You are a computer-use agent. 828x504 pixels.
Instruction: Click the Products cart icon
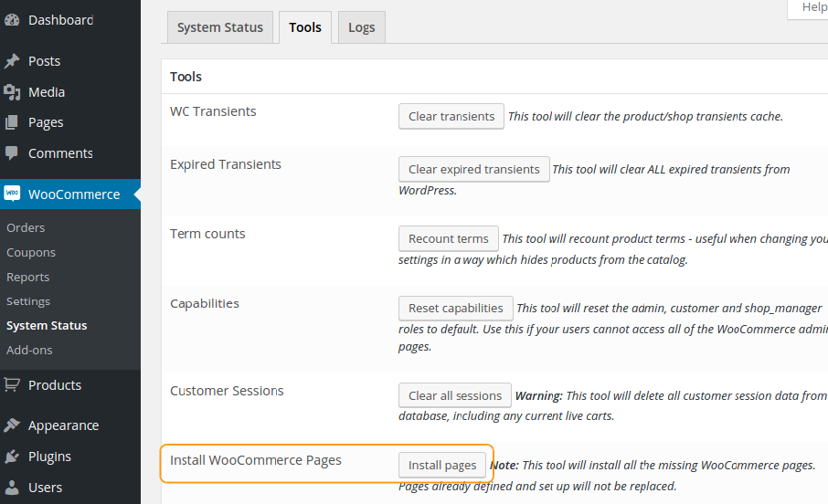pyautogui.click(x=12, y=384)
